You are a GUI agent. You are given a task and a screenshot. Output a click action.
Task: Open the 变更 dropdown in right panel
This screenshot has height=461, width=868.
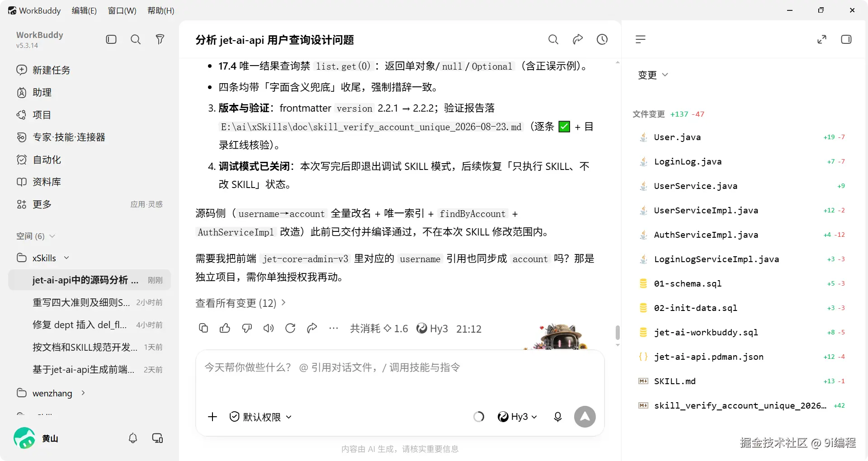653,75
